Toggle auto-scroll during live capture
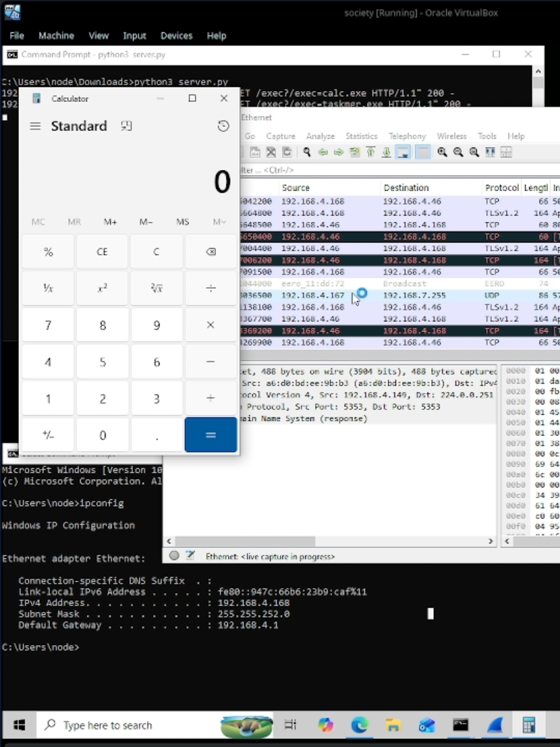 pyautogui.click(x=403, y=152)
